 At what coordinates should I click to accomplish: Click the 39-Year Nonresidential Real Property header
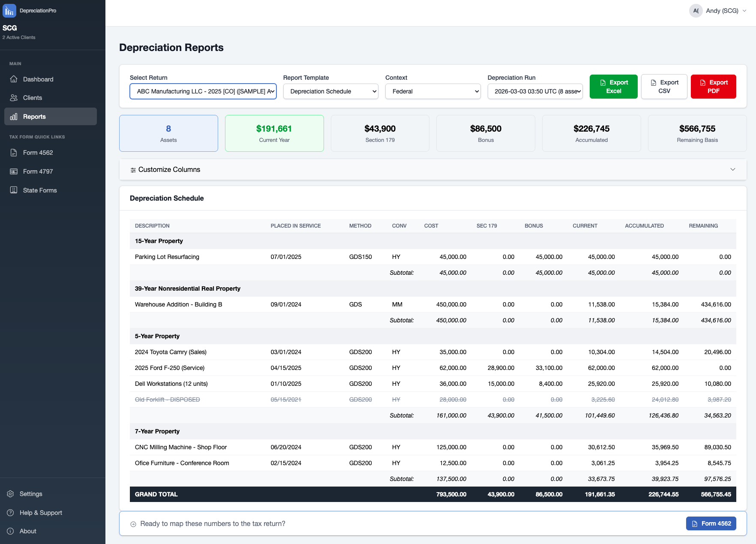click(433, 289)
